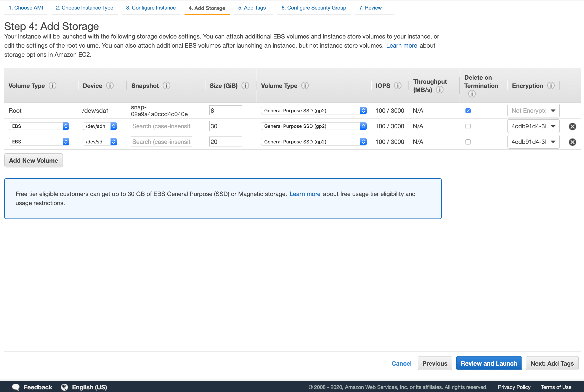The height and width of the screenshot is (392, 584).
Task: Uncheck Delete on Termination for Root volume
Action: tap(468, 111)
